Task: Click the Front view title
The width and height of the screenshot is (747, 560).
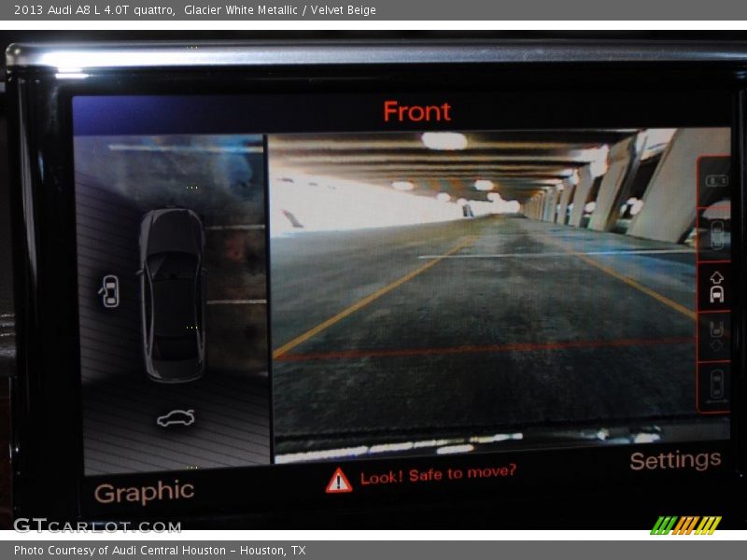Action: pyautogui.click(x=416, y=112)
